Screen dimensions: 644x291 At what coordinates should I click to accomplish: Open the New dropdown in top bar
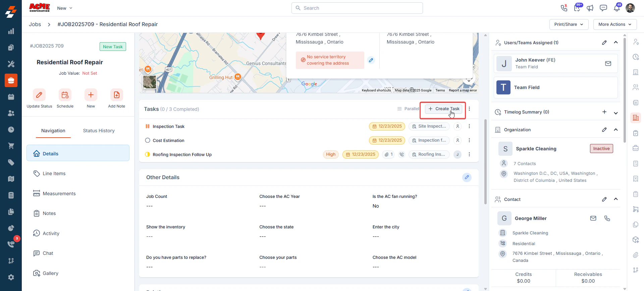click(65, 8)
